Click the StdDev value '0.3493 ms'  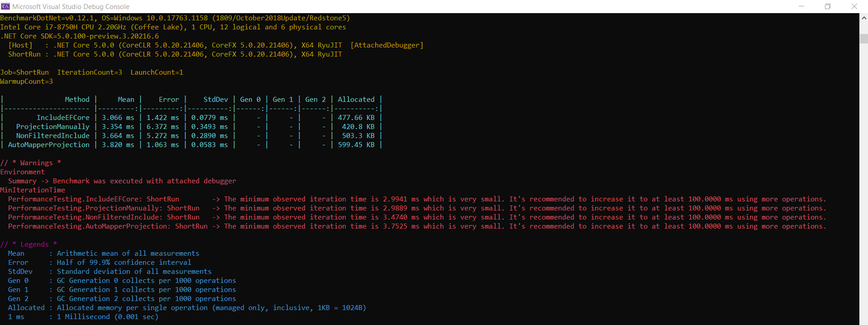coord(210,127)
